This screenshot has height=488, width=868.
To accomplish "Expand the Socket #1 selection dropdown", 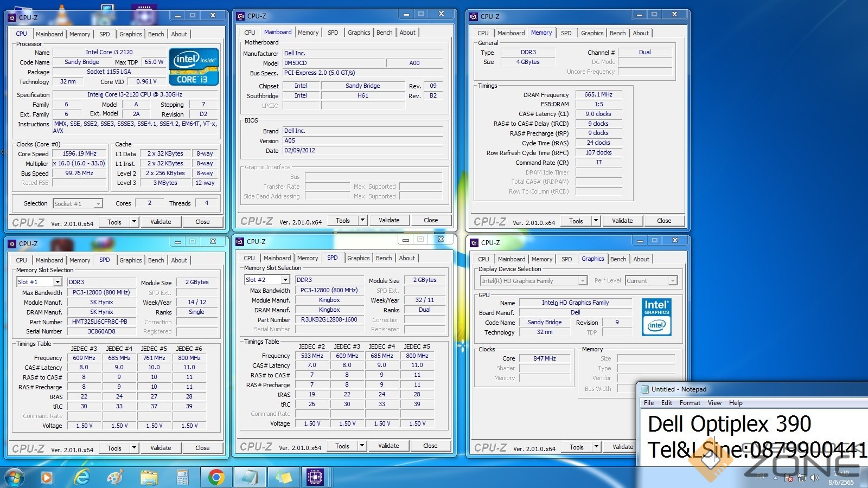I will tap(98, 204).
